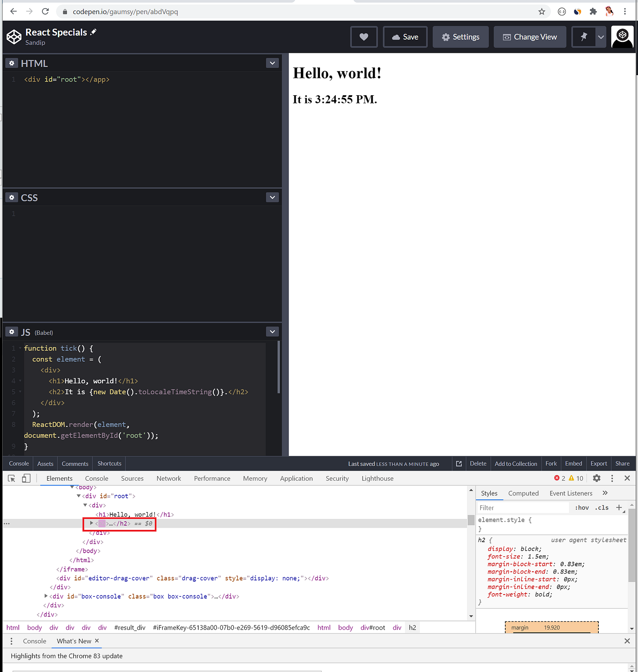The height and width of the screenshot is (672, 638).
Task: Fork the pen
Action: (x=551, y=463)
